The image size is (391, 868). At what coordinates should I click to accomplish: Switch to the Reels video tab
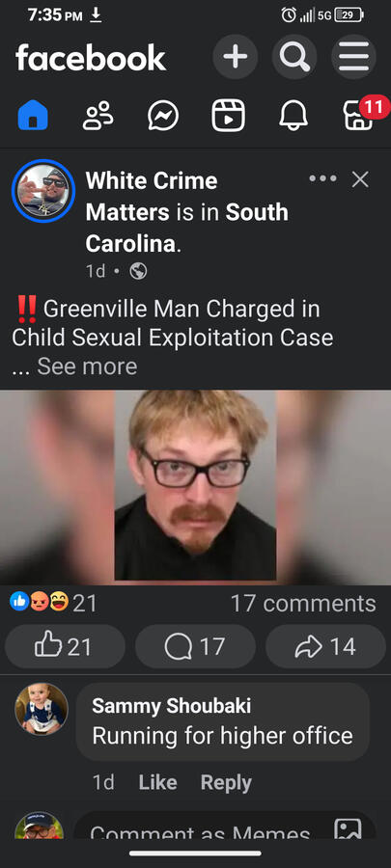click(228, 116)
